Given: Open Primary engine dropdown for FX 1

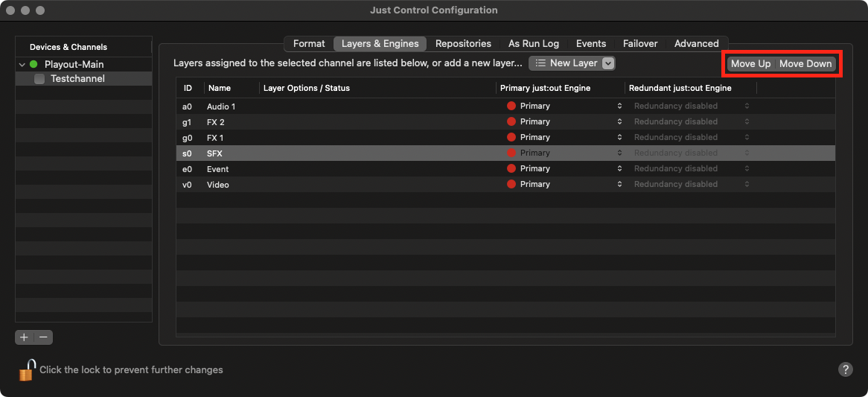Looking at the screenshot, I should (619, 137).
